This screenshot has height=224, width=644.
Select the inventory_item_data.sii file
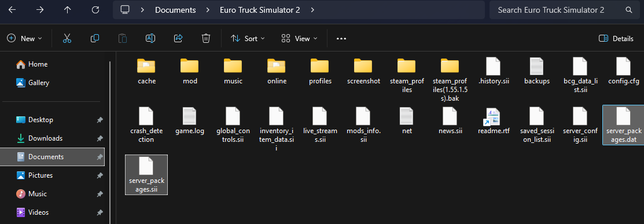click(277, 129)
